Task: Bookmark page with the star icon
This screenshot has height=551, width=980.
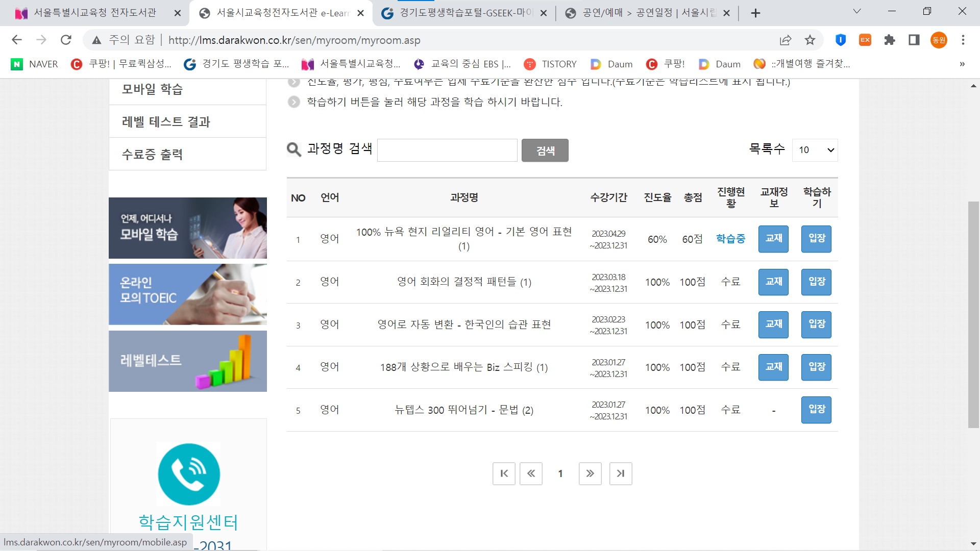Action: pyautogui.click(x=810, y=40)
